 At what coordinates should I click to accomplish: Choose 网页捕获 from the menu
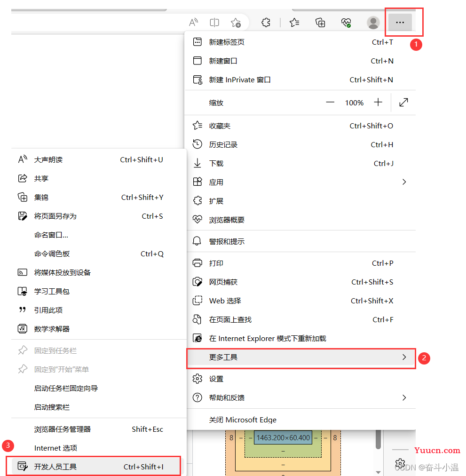point(300,282)
